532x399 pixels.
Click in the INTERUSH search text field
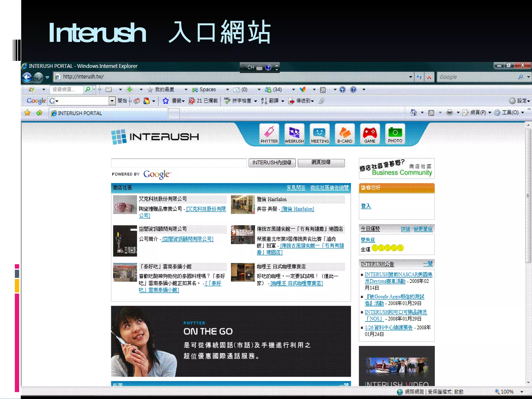tap(179, 163)
